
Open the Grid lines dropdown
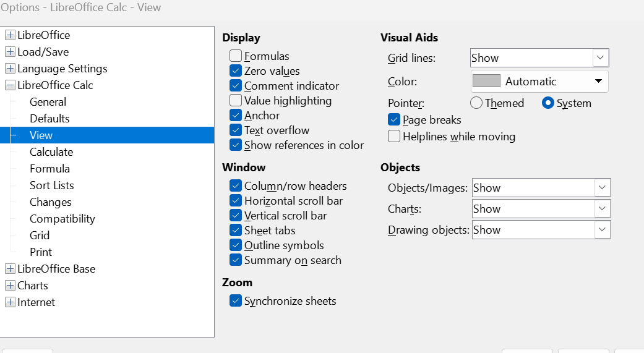click(600, 58)
